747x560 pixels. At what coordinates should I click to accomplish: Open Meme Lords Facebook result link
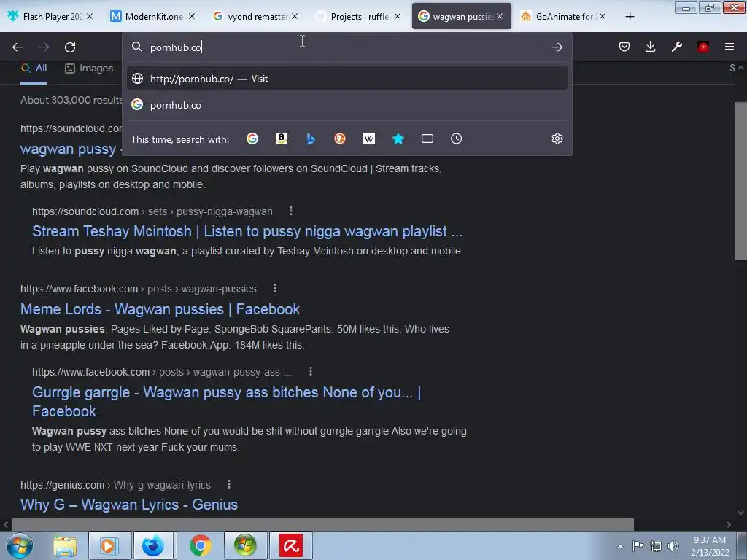pos(160,309)
